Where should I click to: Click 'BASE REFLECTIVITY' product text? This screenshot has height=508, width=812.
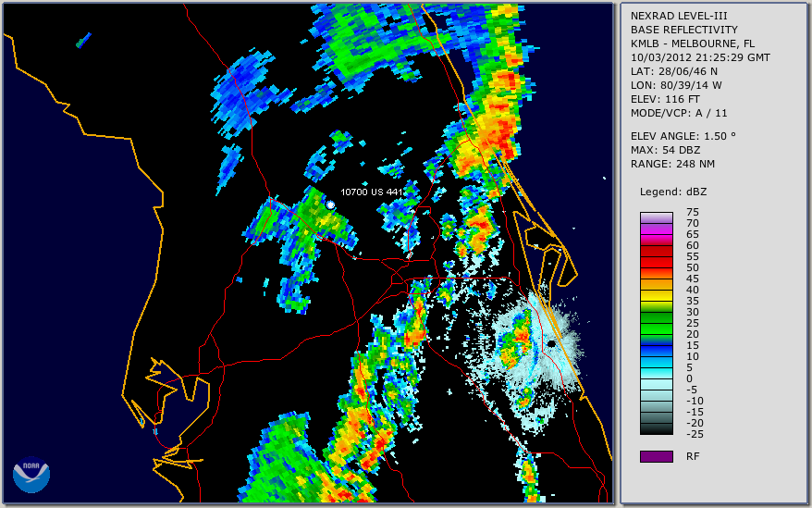click(x=684, y=30)
